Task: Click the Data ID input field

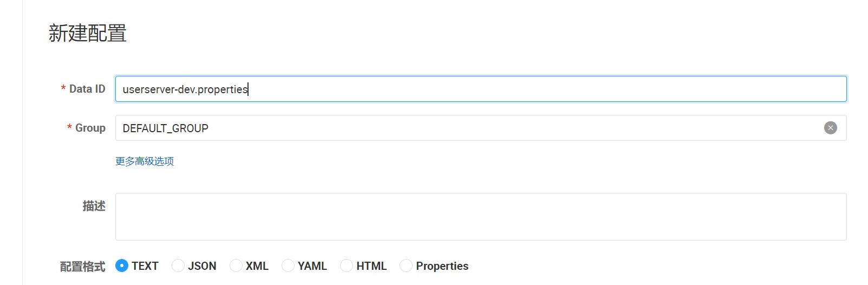Action: pos(480,89)
